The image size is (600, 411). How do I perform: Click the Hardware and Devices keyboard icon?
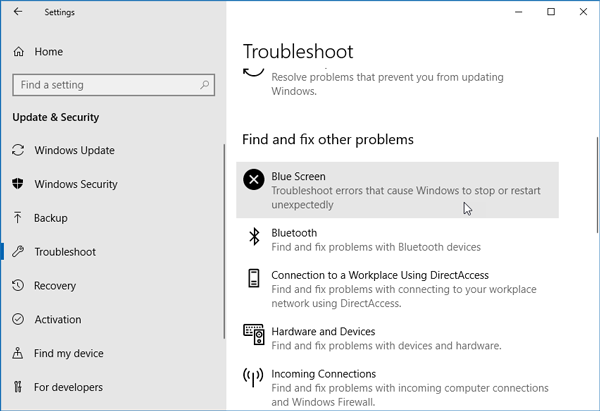click(x=254, y=334)
